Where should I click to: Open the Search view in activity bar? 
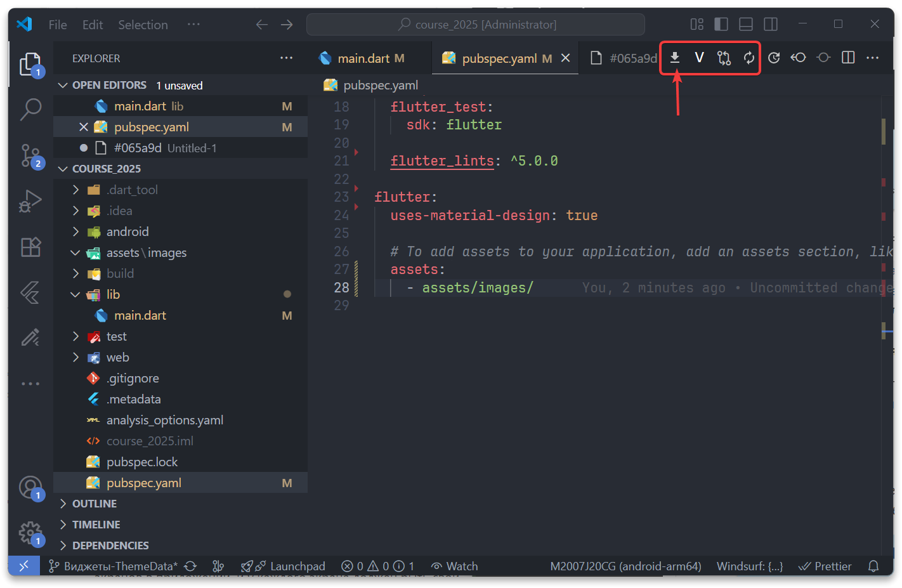click(x=30, y=109)
